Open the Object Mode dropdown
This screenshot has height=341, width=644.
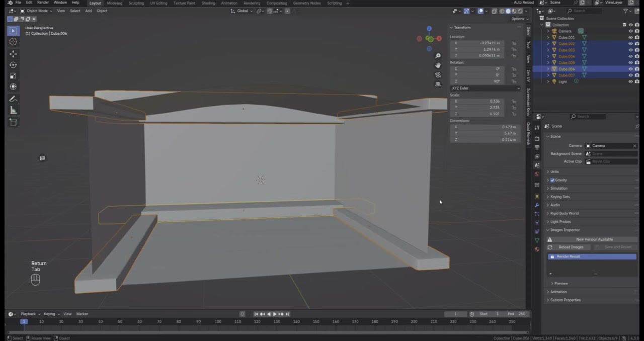[x=36, y=11]
